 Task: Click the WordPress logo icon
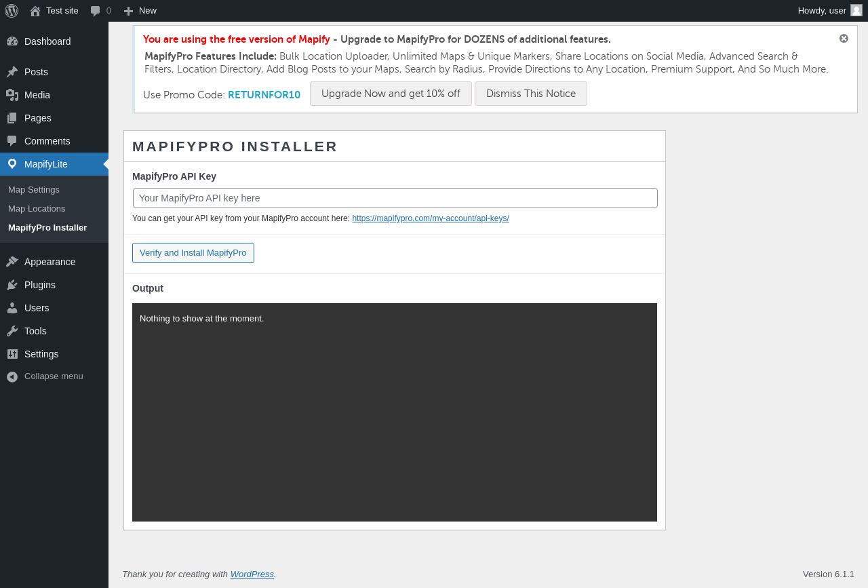(x=12, y=10)
